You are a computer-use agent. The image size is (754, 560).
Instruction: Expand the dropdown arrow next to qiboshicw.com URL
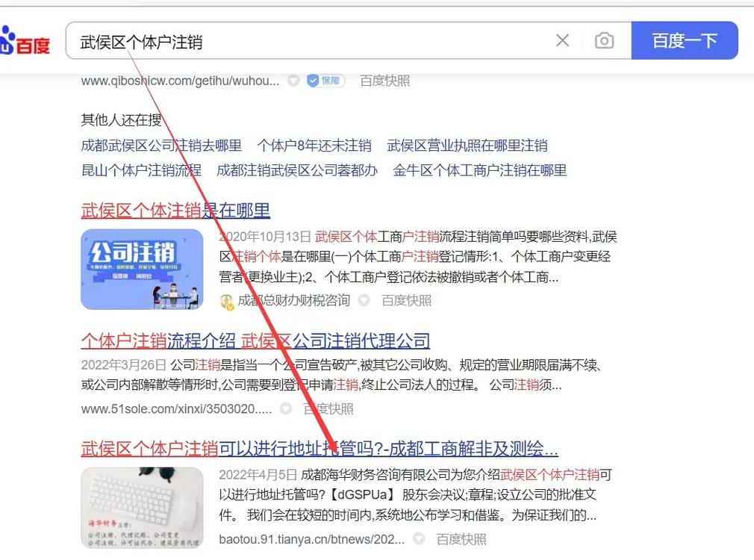pyautogui.click(x=293, y=81)
